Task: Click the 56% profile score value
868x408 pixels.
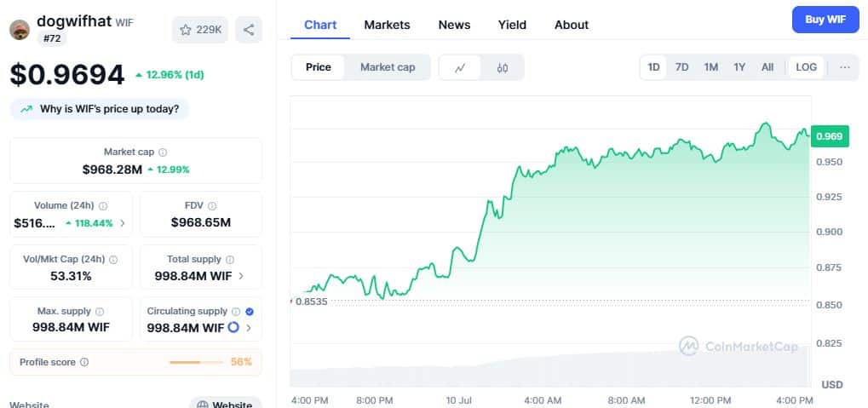Action: tap(241, 362)
